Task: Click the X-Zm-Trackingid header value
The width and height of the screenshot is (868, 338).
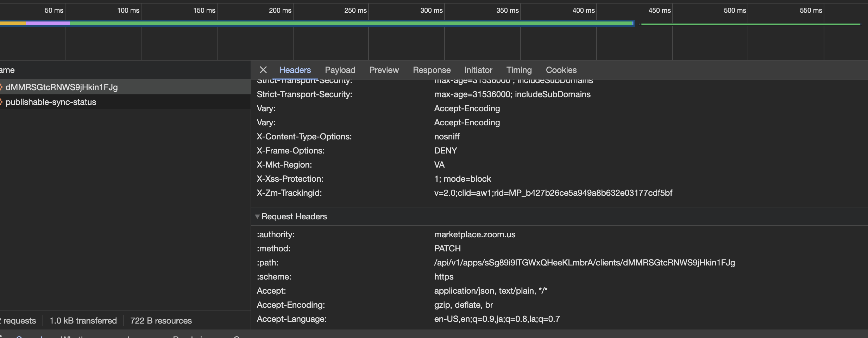Action: (x=553, y=193)
